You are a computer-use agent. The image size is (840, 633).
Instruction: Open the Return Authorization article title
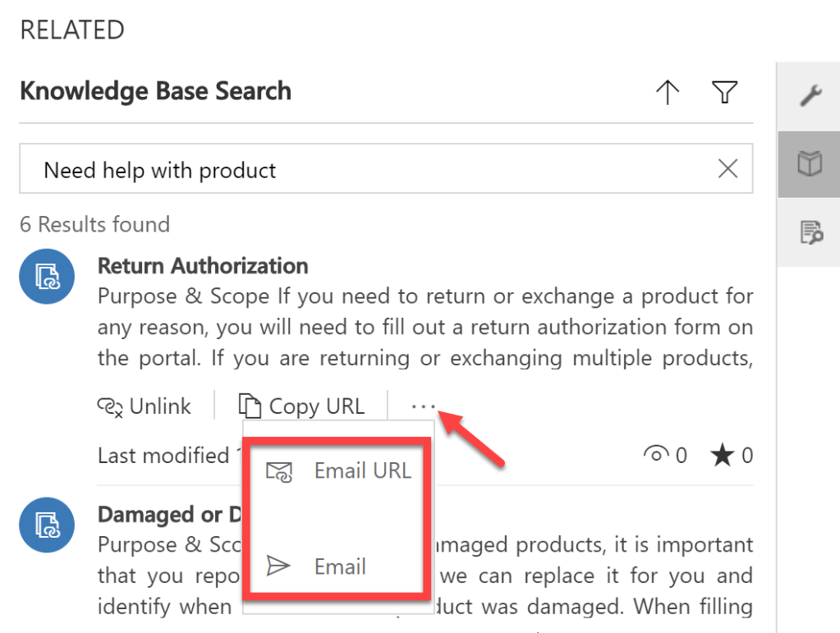coord(203,266)
